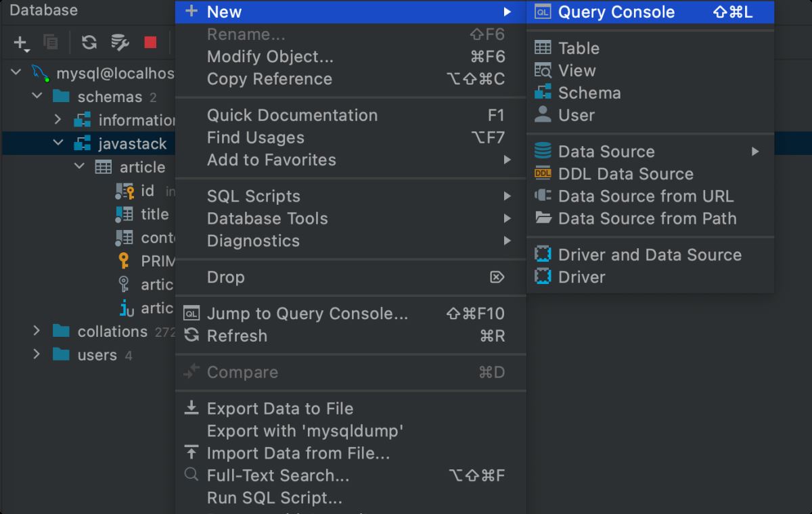This screenshot has width=812, height=514.
Task: Click the Drop delete icon
Action: (497, 277)
